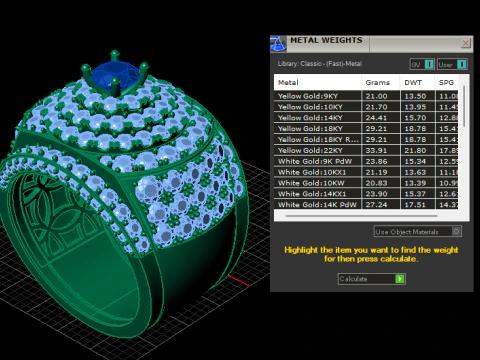Click the 17.51 DWT value
This screenshot has height=360, width=480.
click(415, 204)
